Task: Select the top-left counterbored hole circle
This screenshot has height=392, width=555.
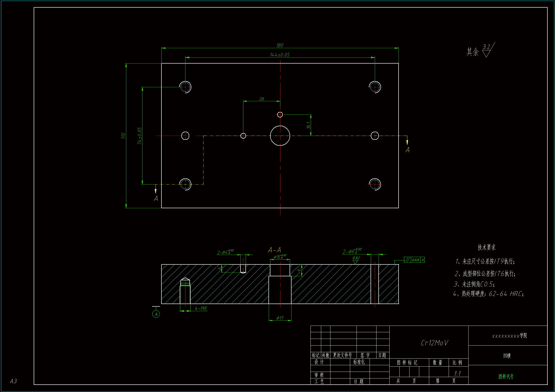Action: click(x=185, y=87)
